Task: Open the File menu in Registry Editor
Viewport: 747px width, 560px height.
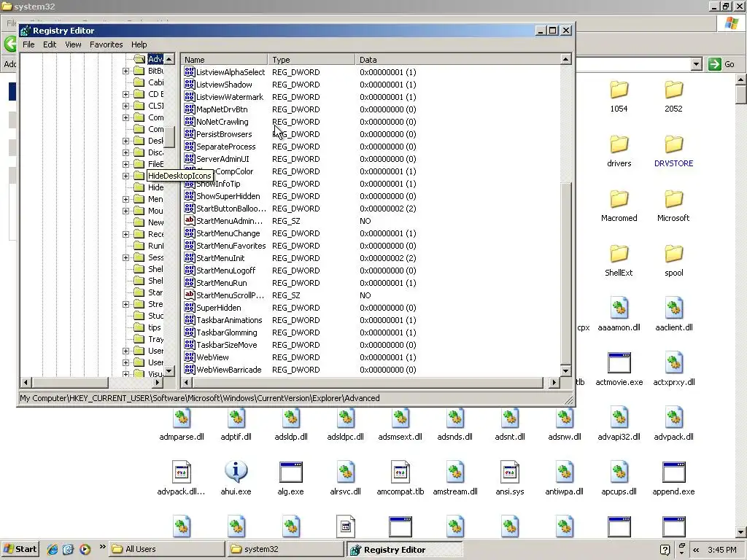Action: coord(28,44)
